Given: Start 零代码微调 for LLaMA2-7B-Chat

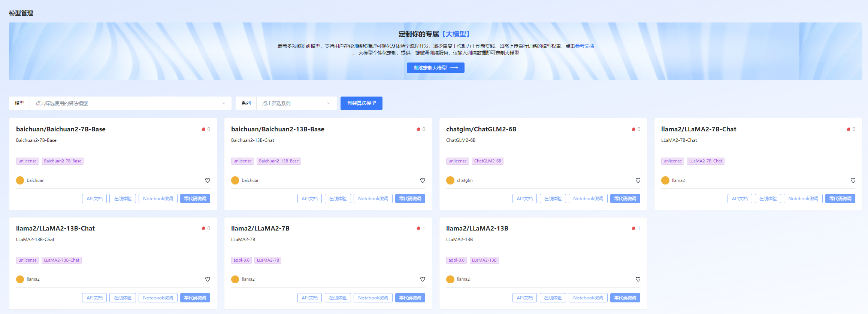Looking at the screenshot, I should point(840,199).
